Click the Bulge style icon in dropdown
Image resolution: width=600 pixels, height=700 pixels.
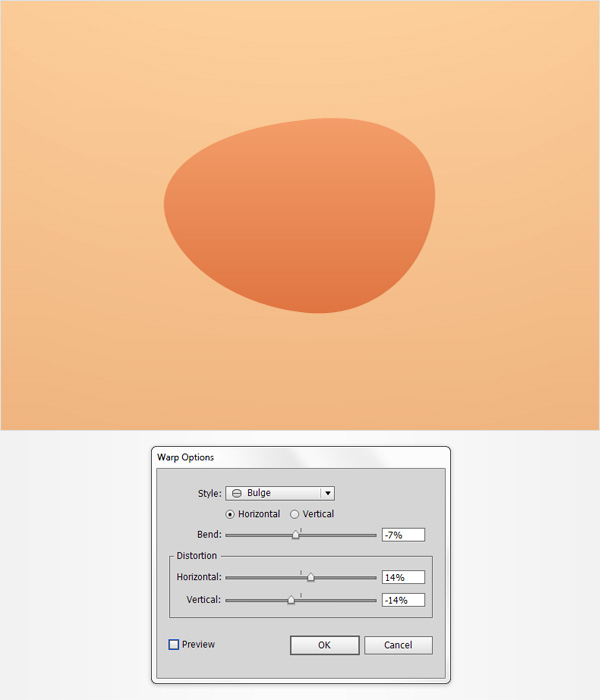click(x=237, y=493)
